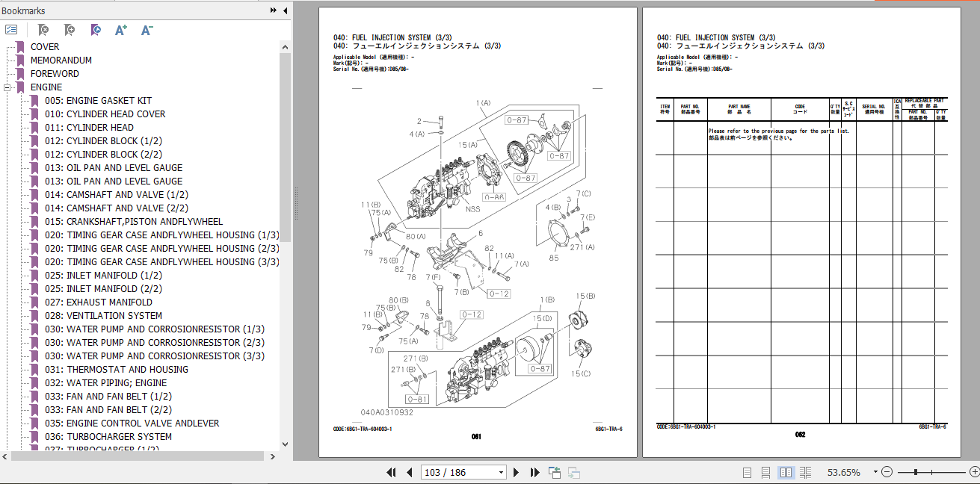The width and height of the screenshot is (980, 484).
Task: Click bookmark icon beside 028: VENTILATION SYSTEM
Action: [34, 316]
